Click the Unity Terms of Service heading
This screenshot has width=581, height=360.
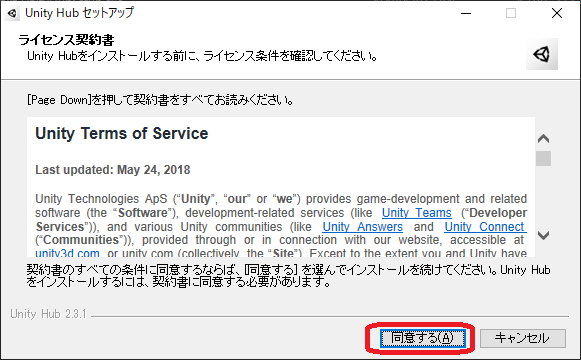pyautogui.click(x=122, y=134)
